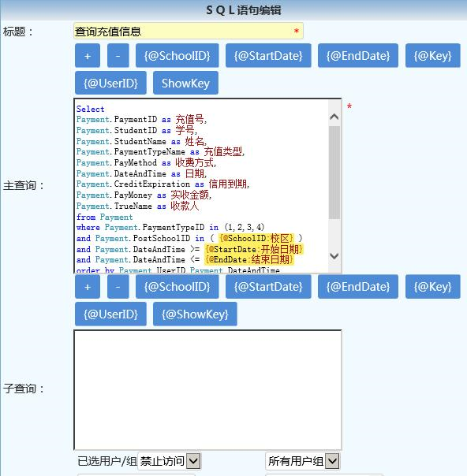Click the line Payment.StudentID as 学号

[x=136, y=130]
